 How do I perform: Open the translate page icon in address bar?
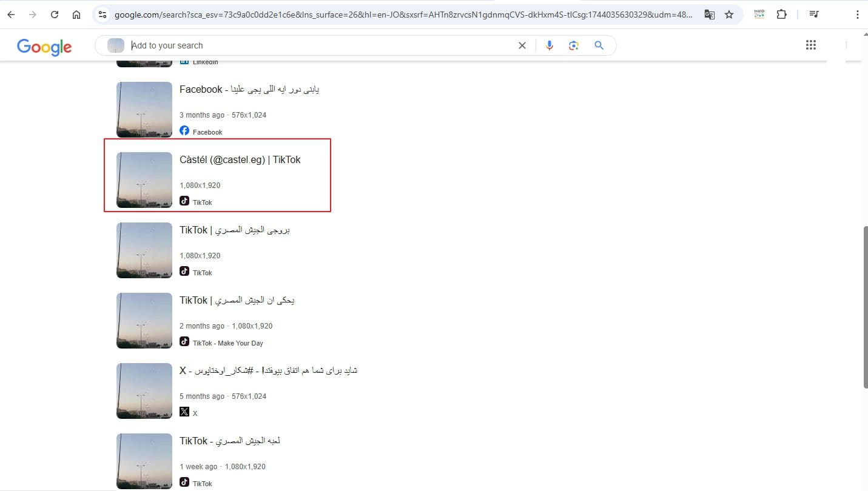[x=709, y=15]
